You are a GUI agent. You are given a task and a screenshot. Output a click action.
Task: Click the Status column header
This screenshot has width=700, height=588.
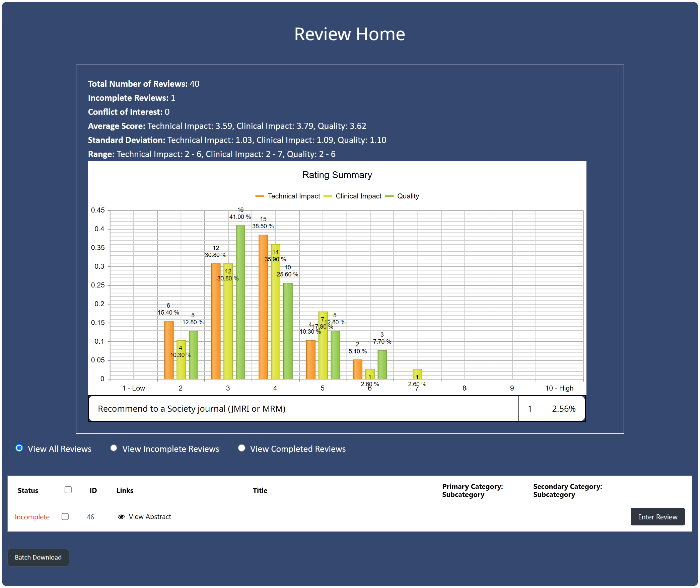28,491
